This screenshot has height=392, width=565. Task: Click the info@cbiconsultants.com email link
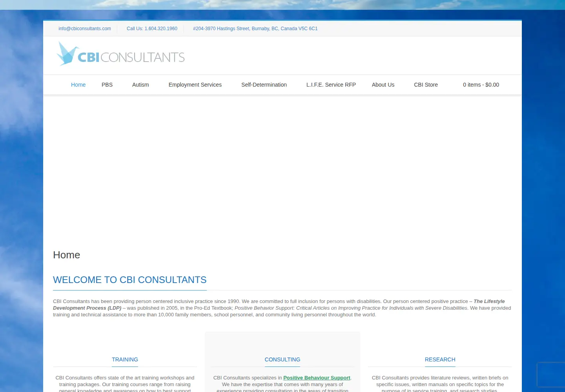(x=85, y=29)
